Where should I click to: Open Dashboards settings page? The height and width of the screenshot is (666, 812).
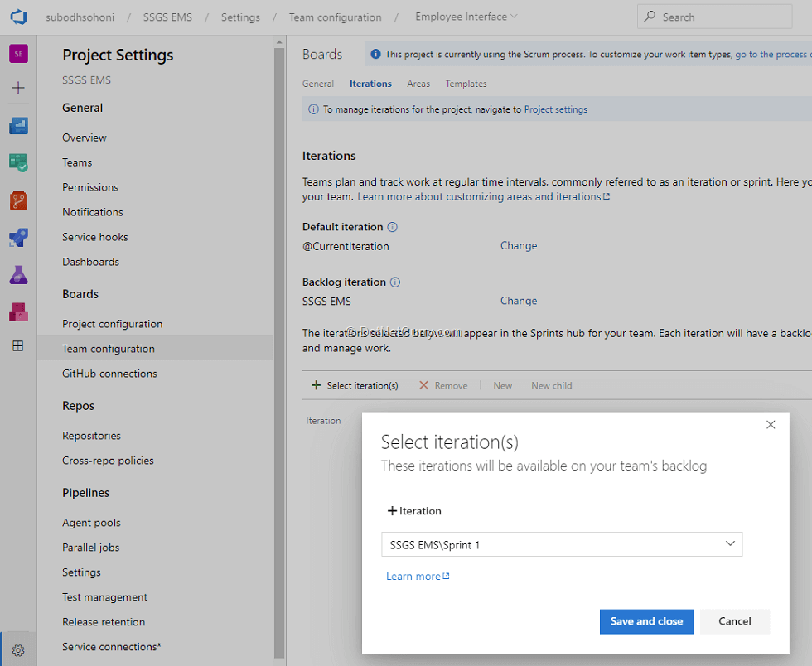[x=90, y=262]
